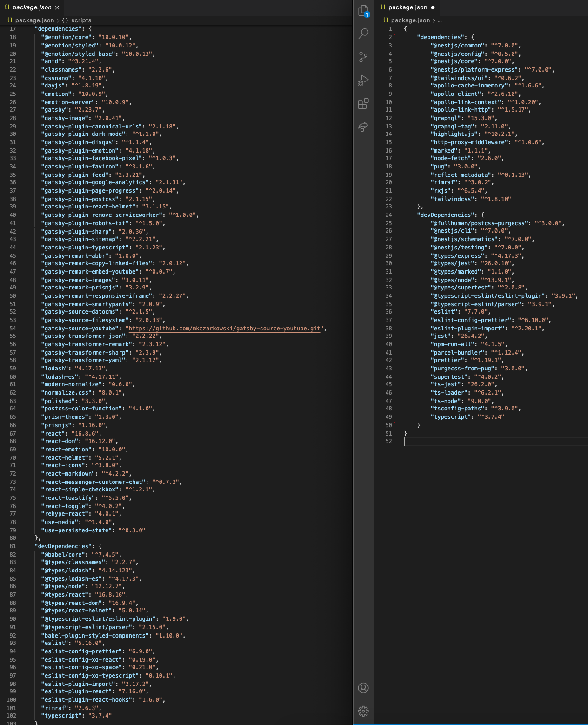
Task: Click the package.json breadcrumb in the left window
Action: [34, 20]
